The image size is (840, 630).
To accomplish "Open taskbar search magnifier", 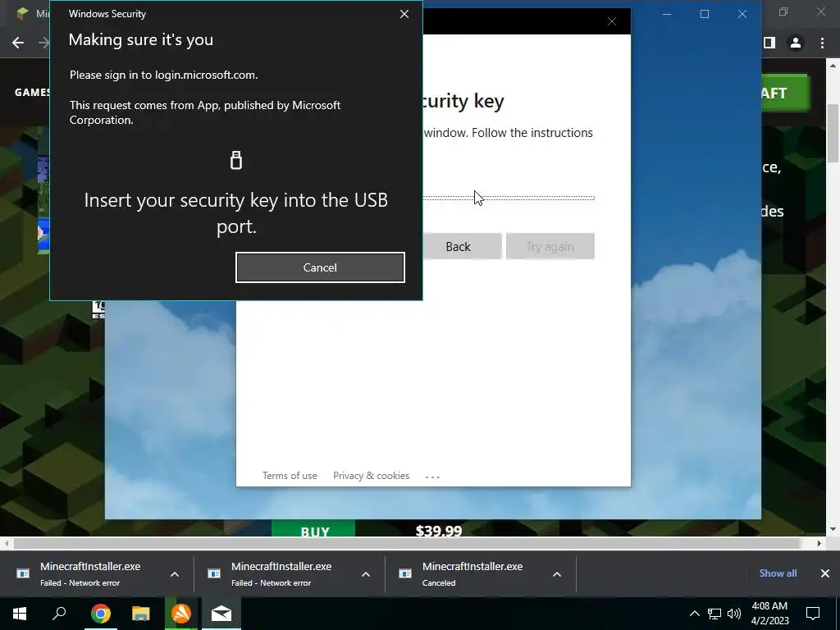I will (x=59, y=614).
